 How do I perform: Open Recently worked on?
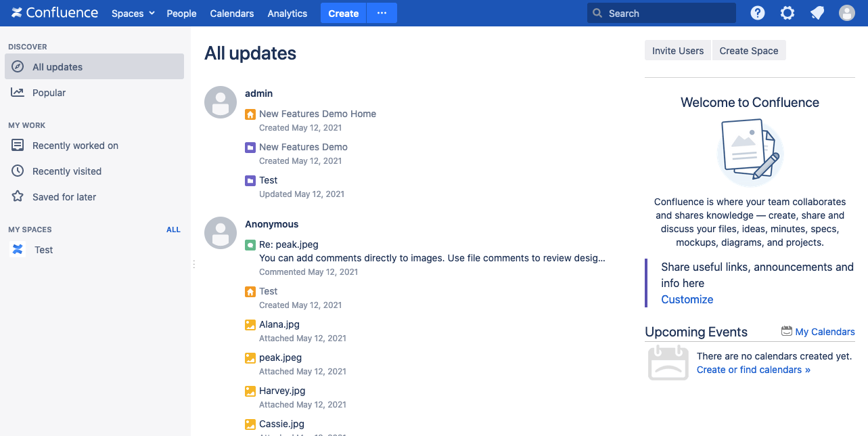click(x=74, y=145)
